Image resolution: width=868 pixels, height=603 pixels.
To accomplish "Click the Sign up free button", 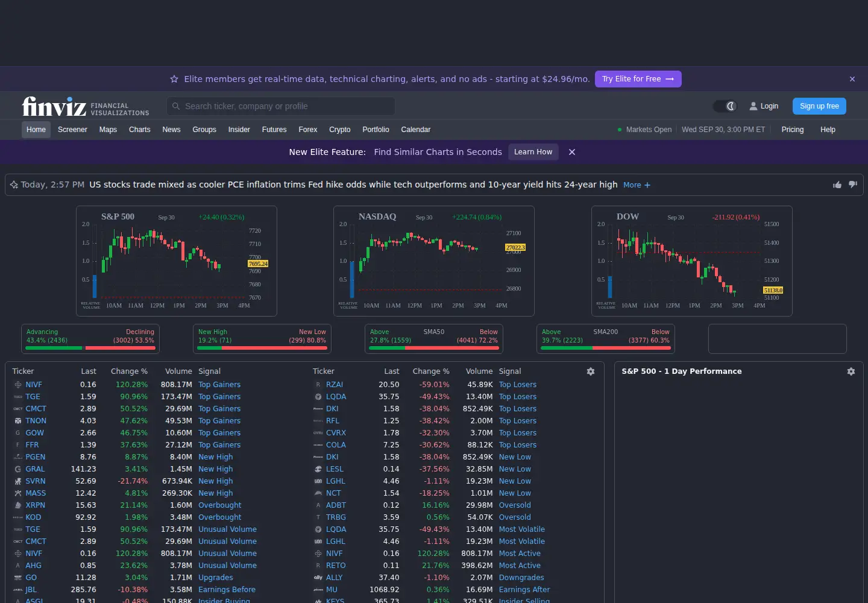I will click(x=820, y=106).
